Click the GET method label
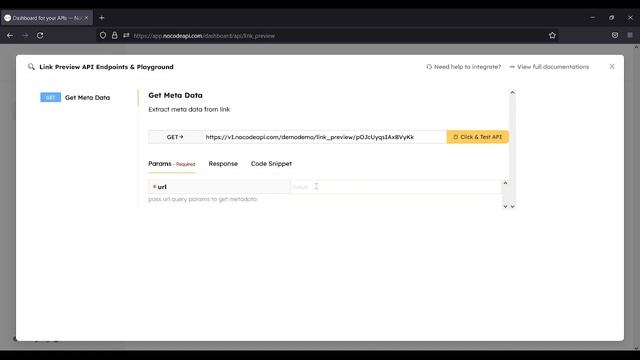The image size is (640, 360). point(175,137)
